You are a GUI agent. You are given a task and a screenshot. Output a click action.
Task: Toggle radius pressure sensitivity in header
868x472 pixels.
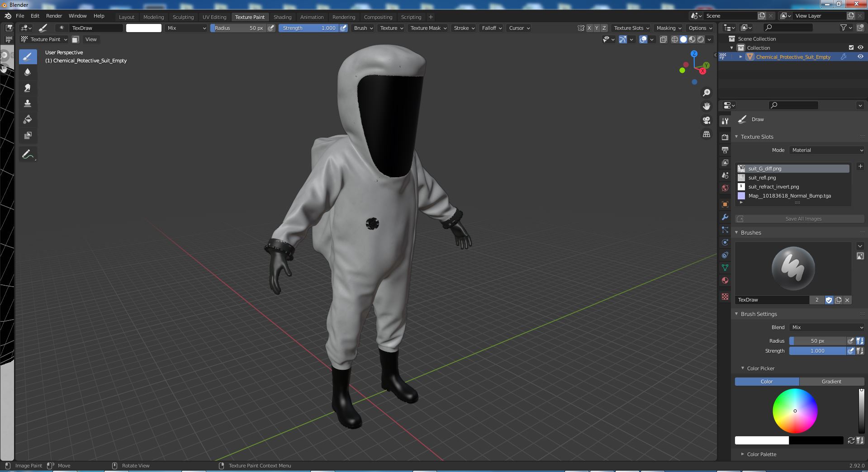pyautogui.click(x=271, y=28)
